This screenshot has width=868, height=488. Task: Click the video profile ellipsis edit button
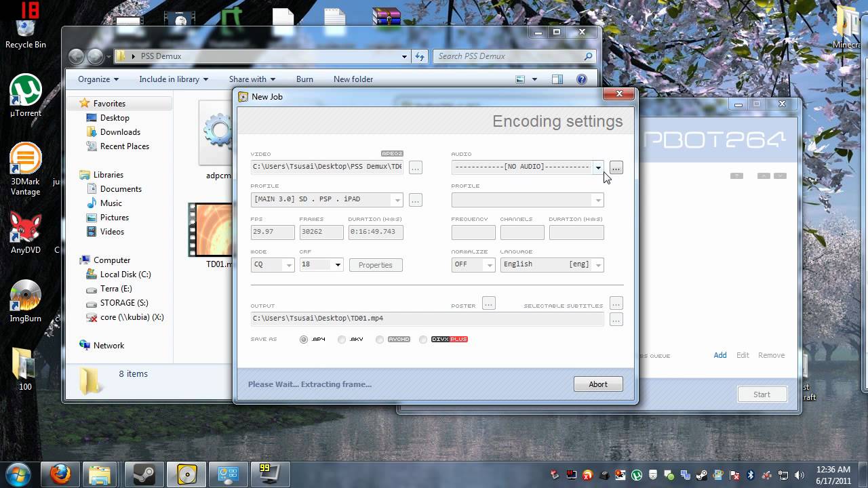[416, 200]
